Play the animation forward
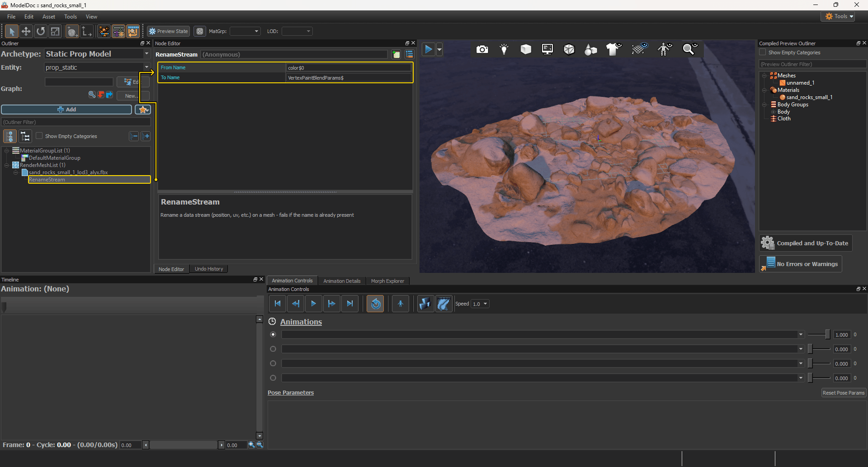 [x=314, y=304]
